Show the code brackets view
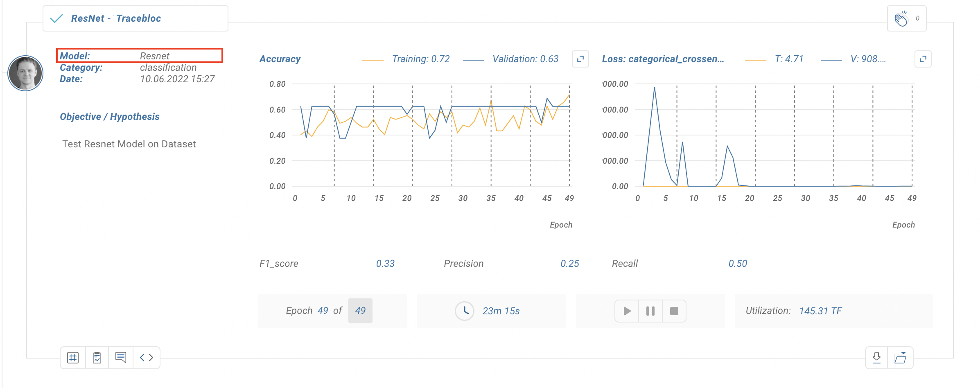 coord(146,358)
